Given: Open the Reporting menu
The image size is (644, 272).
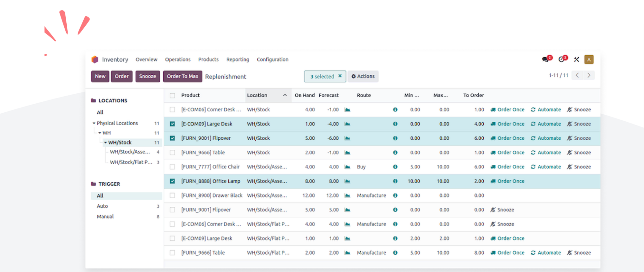Looking at the screenshot, I should pyautogui.click(x=238, y=60).
